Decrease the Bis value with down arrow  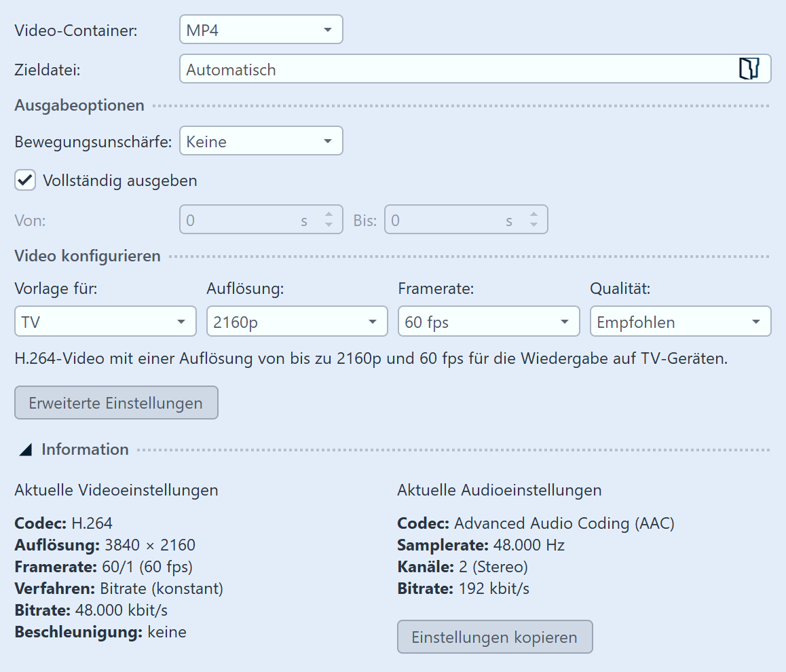click(x=534, y=226)
